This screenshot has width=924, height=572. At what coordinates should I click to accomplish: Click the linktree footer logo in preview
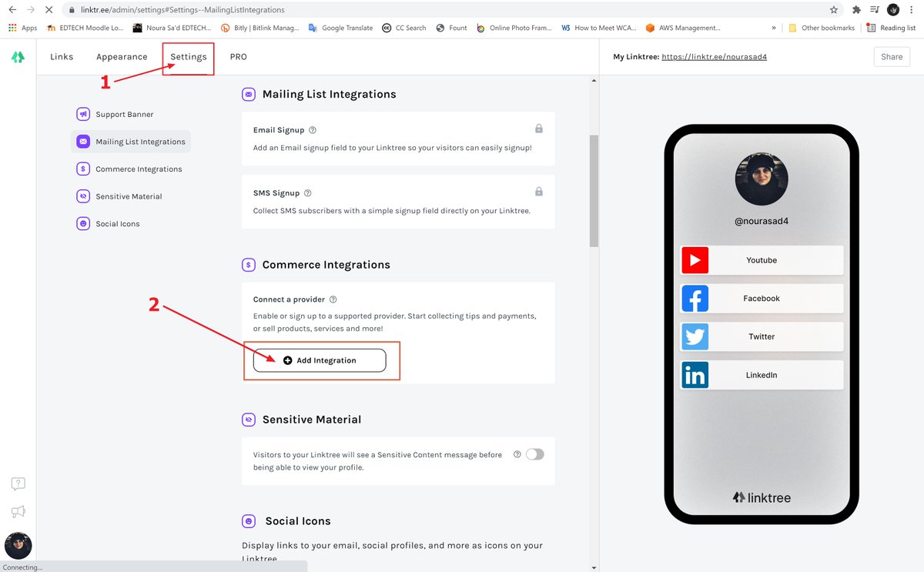(762, 497)
